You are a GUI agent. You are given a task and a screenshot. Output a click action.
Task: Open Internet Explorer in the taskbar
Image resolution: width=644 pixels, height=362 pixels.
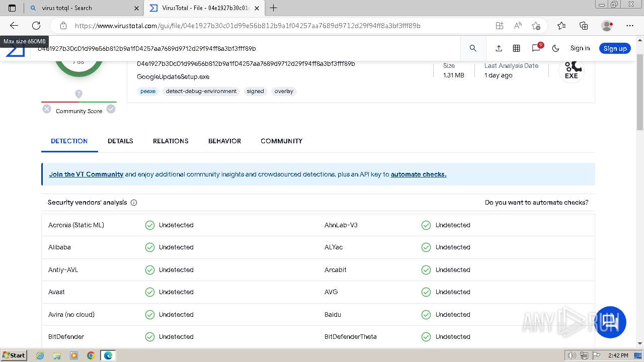40,355
